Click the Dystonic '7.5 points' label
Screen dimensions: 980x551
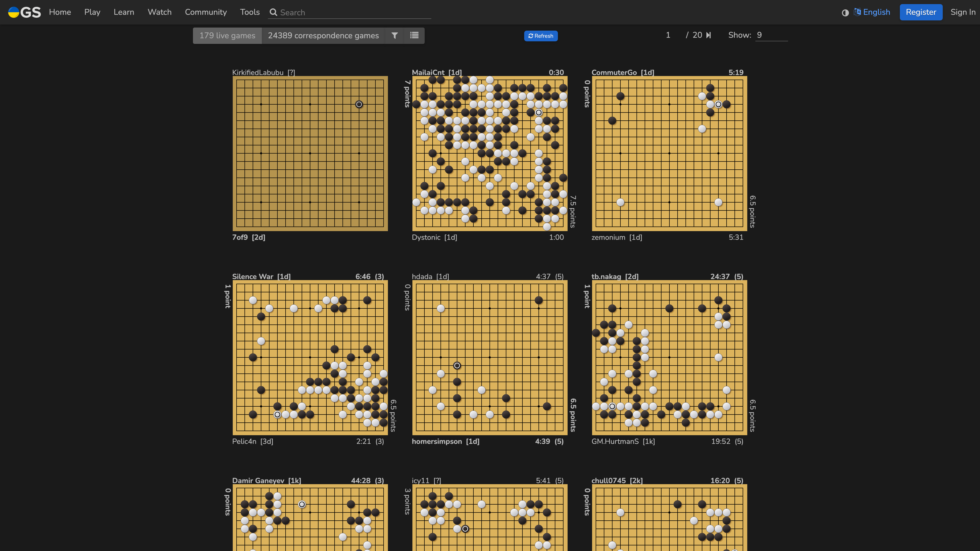click(x=573, y=212)
